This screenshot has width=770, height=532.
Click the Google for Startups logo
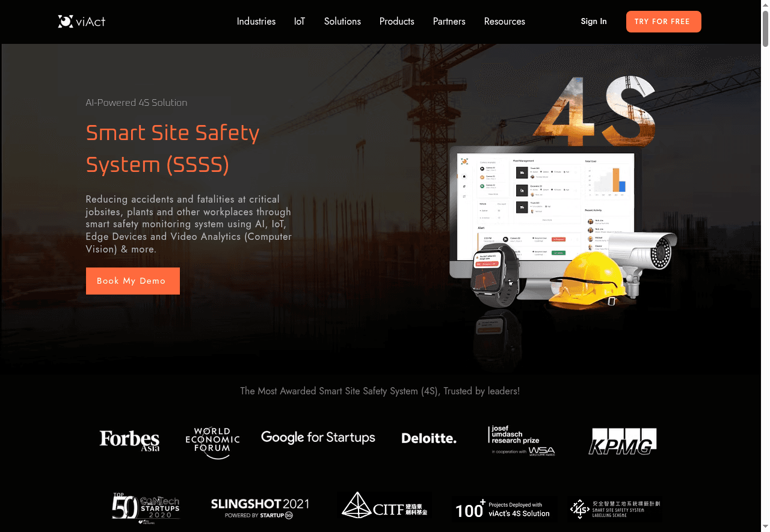point(318,438)
